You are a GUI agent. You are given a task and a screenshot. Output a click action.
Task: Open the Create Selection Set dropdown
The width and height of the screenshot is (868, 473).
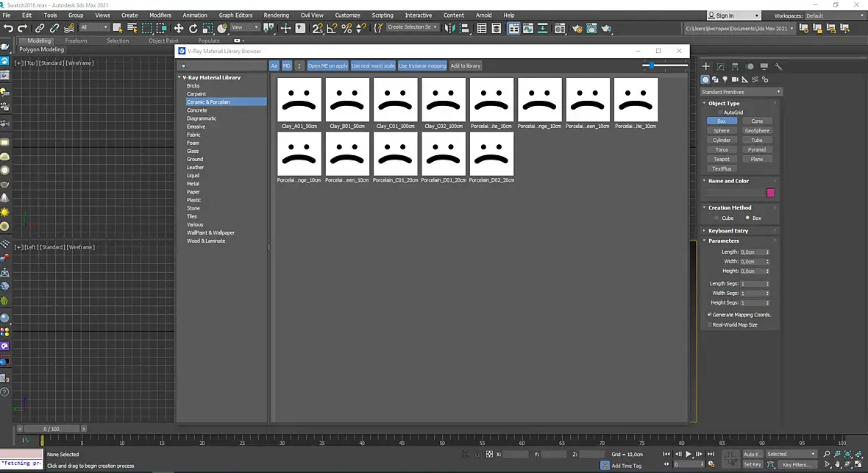tap(412, 27)
